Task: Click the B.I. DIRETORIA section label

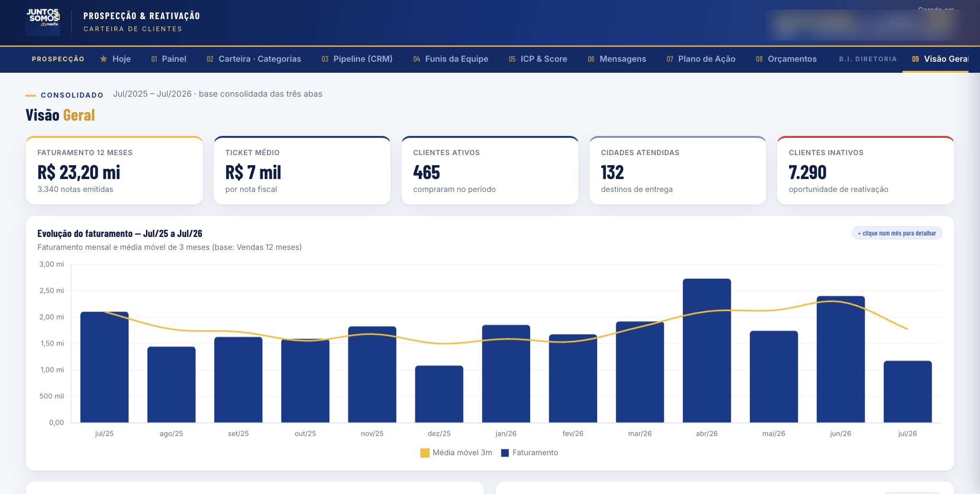Action: (x=868, y=59)
